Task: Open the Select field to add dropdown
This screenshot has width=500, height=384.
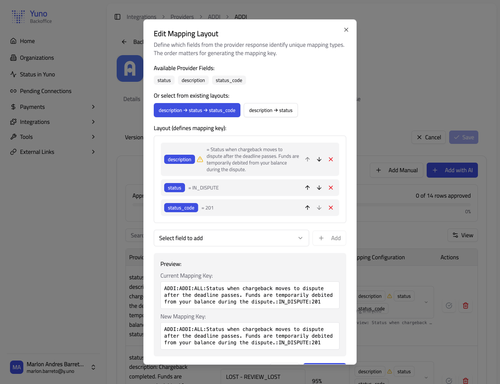Action: coord(231,238)
